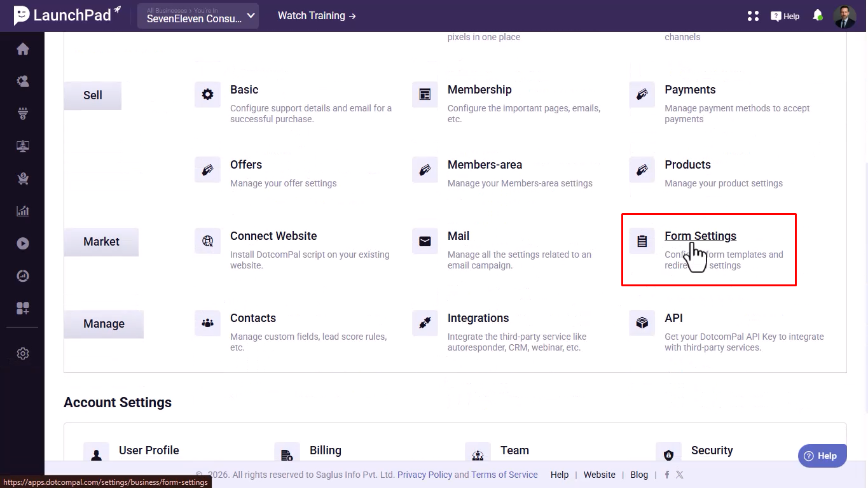Open the Basic settings link
Viewport: 868px width, 488px height.
244,90
